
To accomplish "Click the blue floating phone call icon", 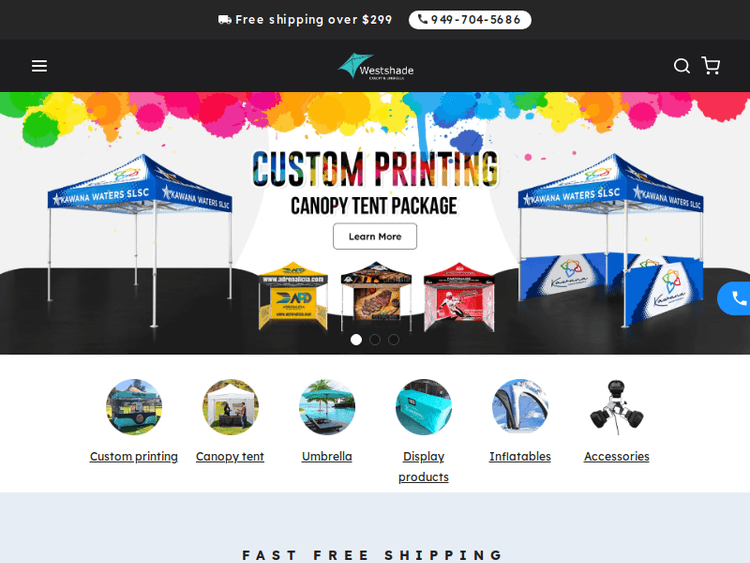I will (x=737, y=298).
